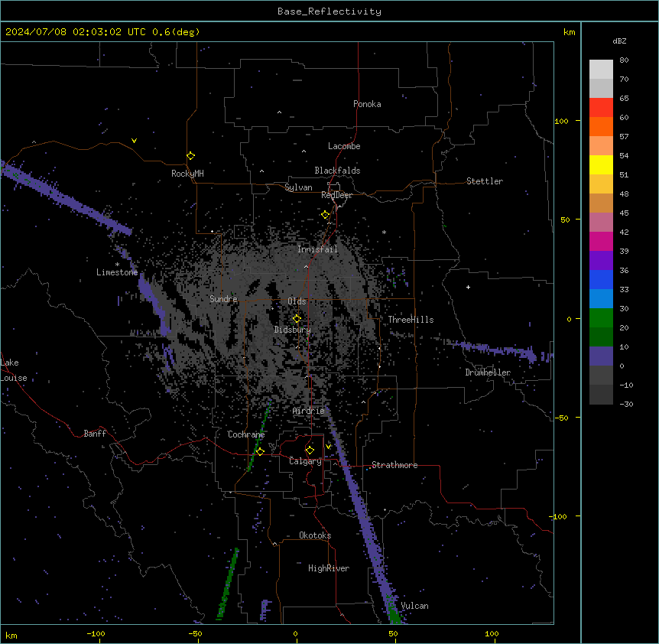Screen dimensions: 659x644
Task: Click the Vulcan label
Action: pyautogui.click(x=414, y=606)
